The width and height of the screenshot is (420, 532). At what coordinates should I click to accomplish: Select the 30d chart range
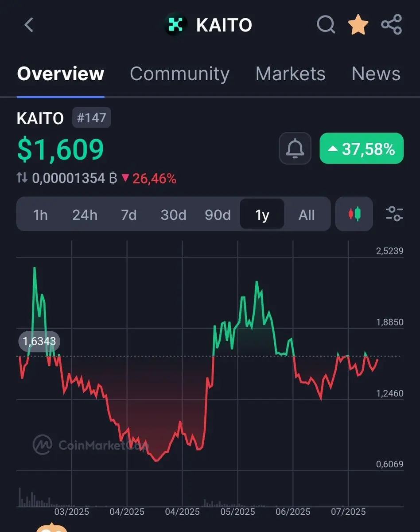click(x=173, y=215)
